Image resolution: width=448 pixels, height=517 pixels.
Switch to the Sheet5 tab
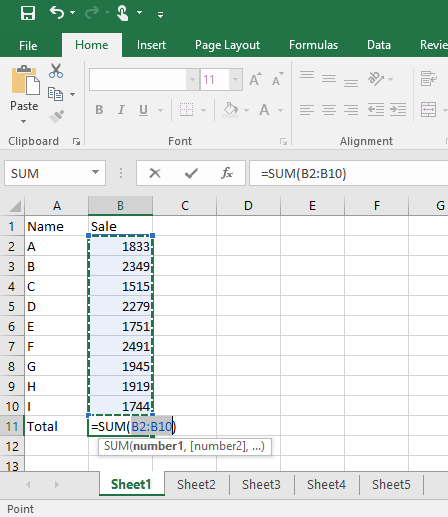tap(391, 484)
